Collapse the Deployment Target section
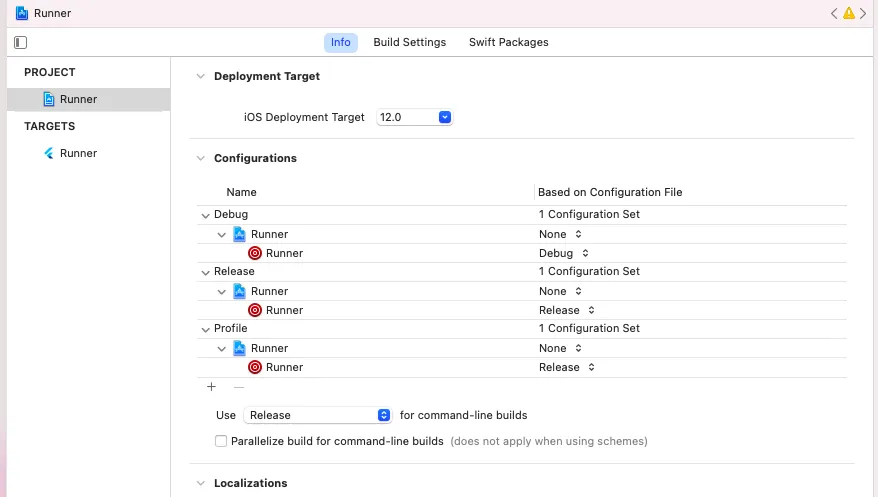This screenshot has width=878, height=497. point(201,76)
